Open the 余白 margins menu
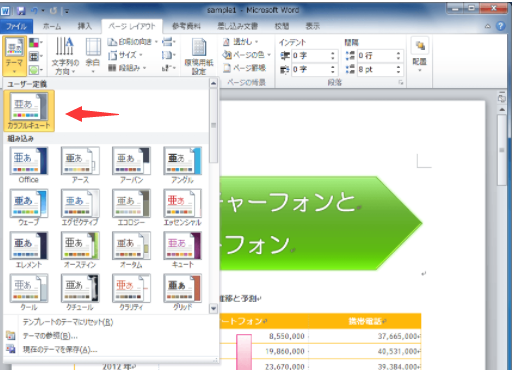Image resolution: width=514 pixels, height=373 pixels. tap(93, 56)
